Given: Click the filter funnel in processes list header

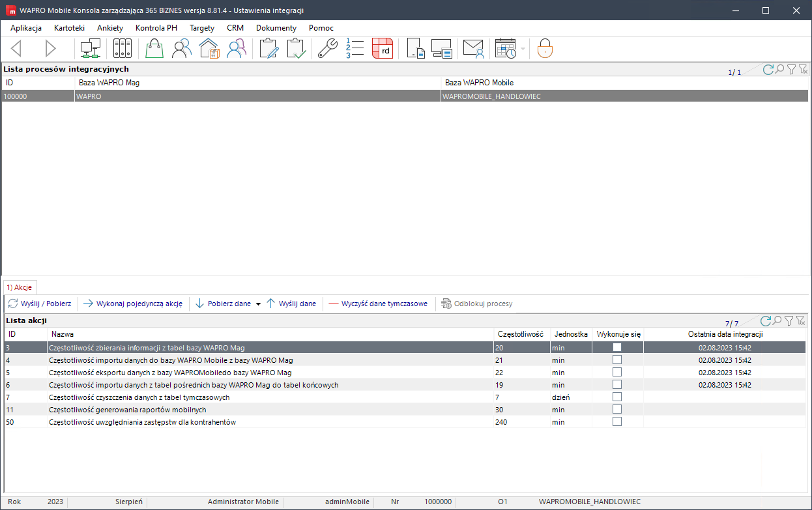Looking at the screenshot, I should [x=791, y=69].
